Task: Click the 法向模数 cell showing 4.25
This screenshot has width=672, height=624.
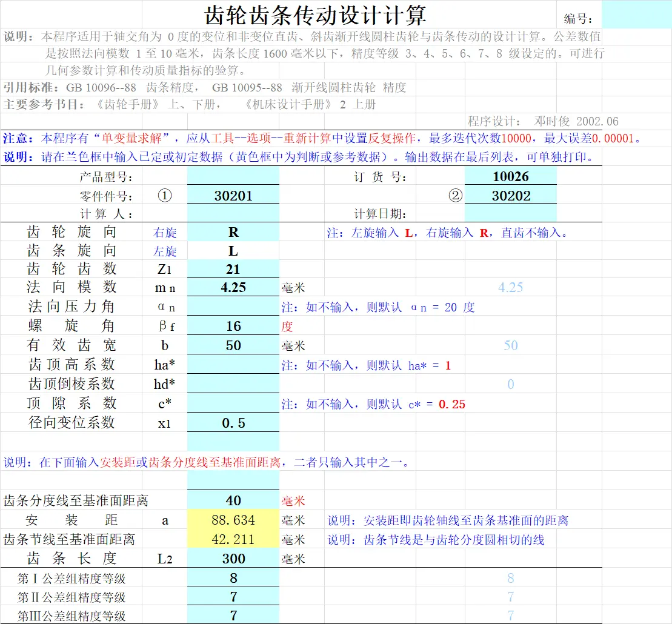Action: click(233, 287)
